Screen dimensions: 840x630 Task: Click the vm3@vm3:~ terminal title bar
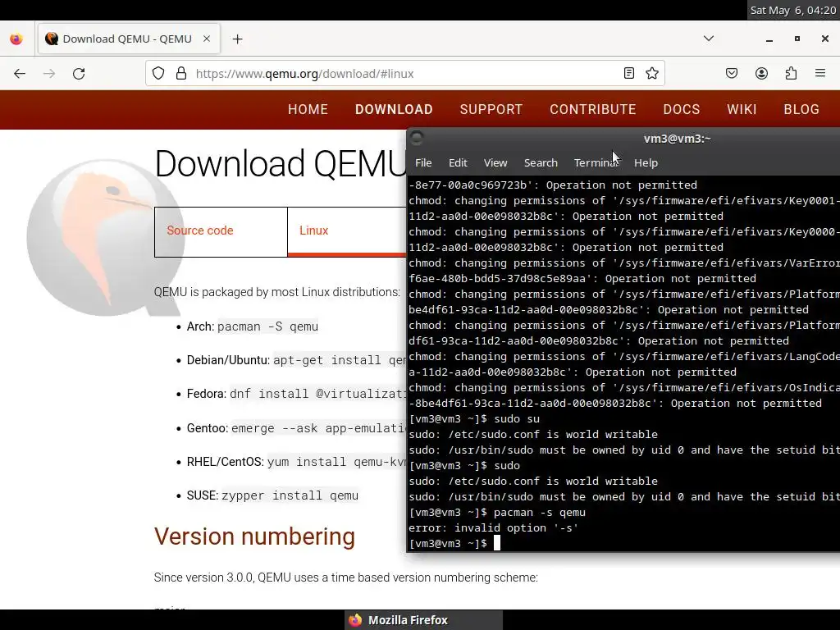point(677,139)
